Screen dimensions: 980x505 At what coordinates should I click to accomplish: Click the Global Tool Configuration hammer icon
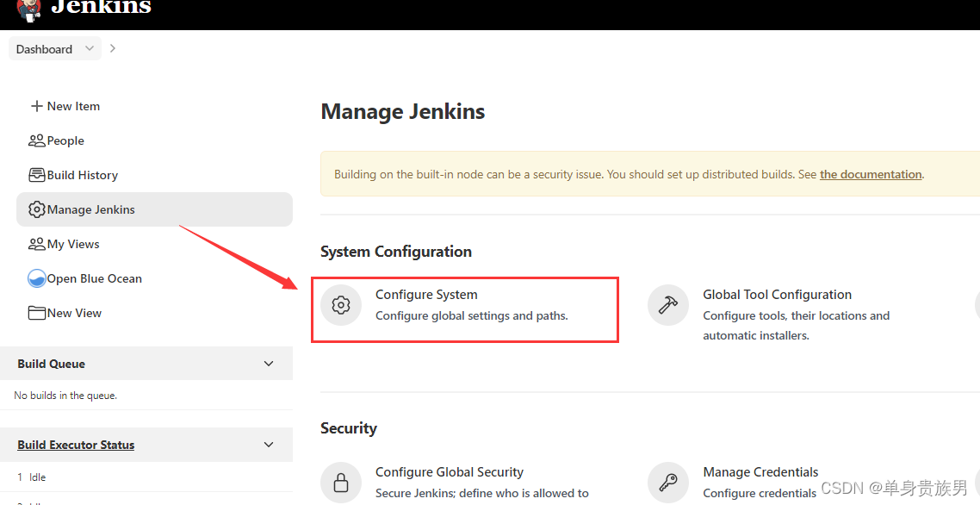[x=668, y=305]
